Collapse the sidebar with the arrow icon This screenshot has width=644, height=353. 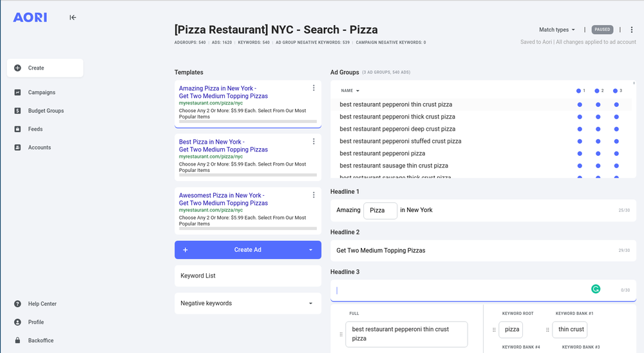click(x=73, y=17)
